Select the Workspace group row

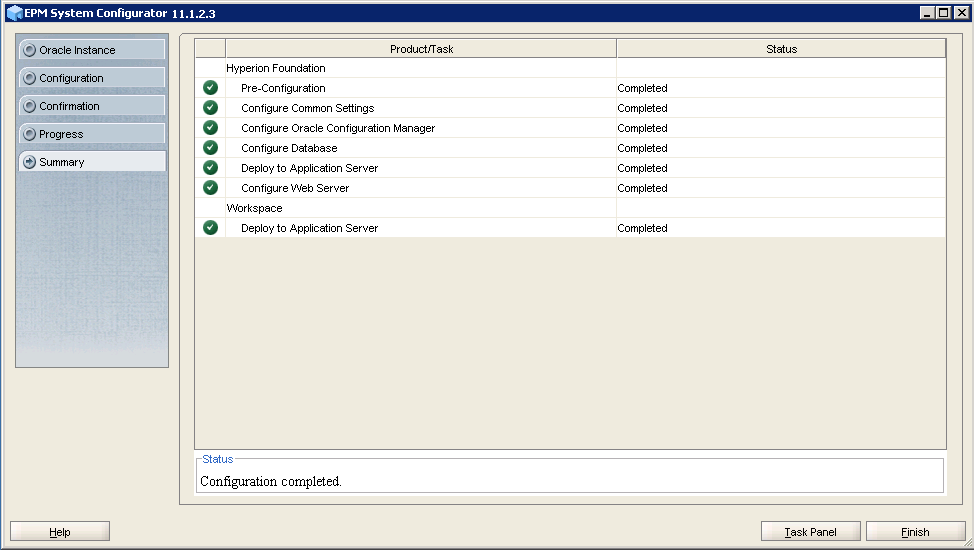click(255, 208)
